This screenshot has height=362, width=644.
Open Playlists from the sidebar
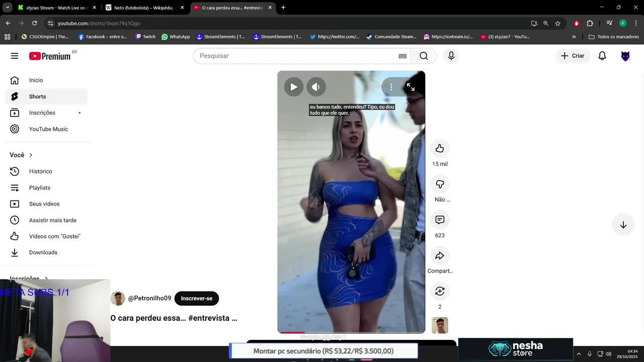46,188
